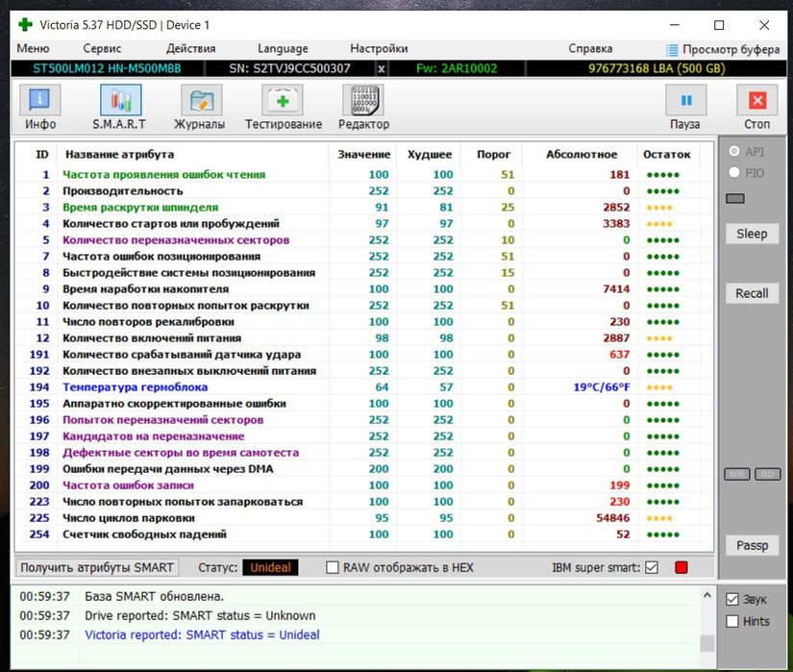Click the Получить атрибуты SMART button
The image size is (793, 672).
pyautogui.click(x=97, y=567)
